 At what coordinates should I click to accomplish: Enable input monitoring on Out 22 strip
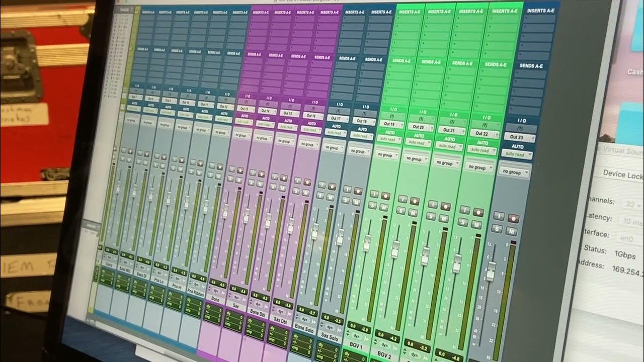coord(464,210)
